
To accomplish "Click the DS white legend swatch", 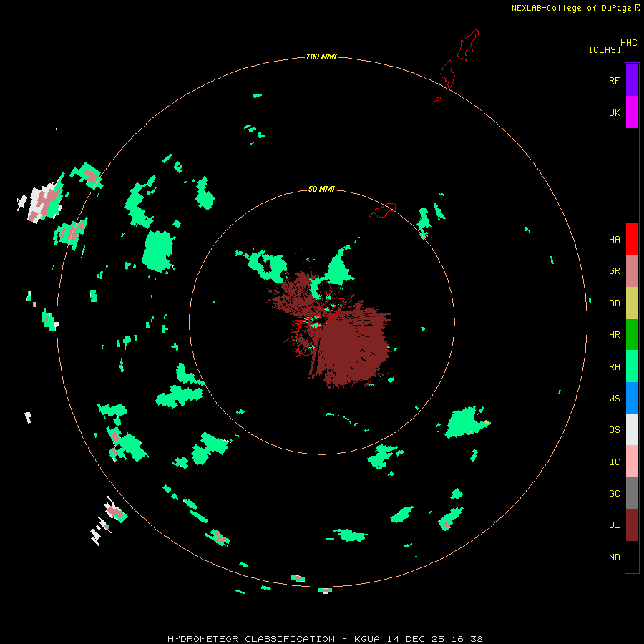I will point(632,429).
